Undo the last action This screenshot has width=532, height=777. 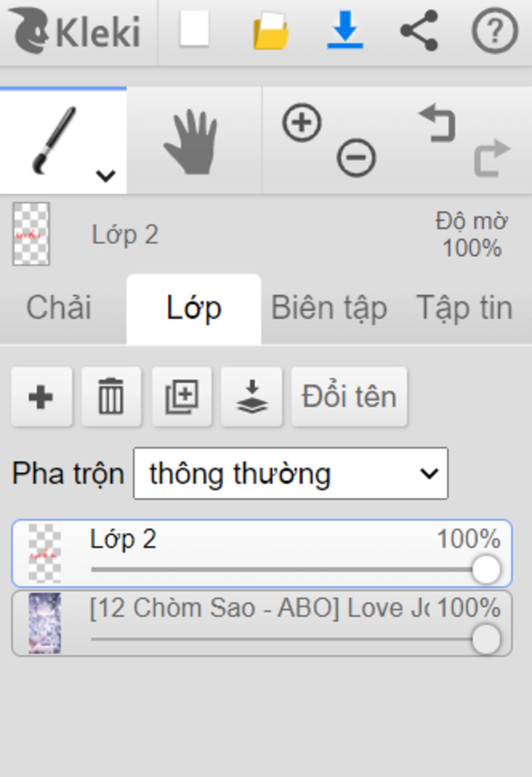click(x=437, y=123)
